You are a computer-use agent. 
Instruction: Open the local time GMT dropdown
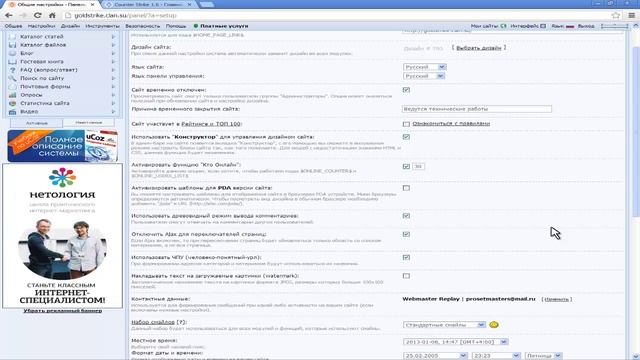456,342
